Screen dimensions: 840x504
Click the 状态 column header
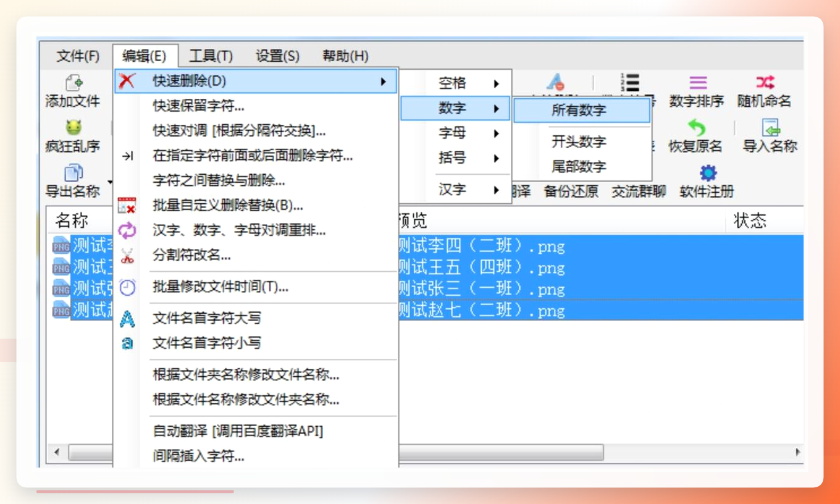tap(750, 220)
